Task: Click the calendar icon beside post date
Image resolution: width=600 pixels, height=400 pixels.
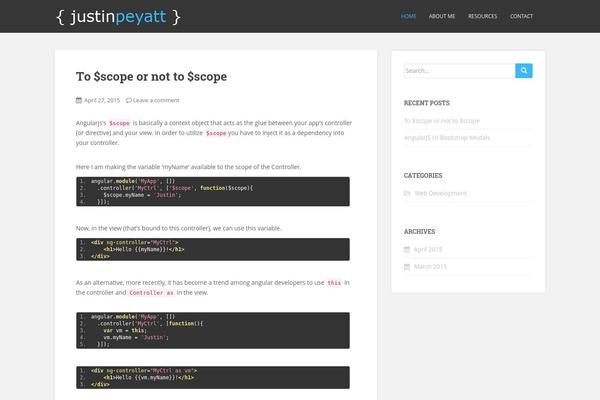Action: point(79,100)
